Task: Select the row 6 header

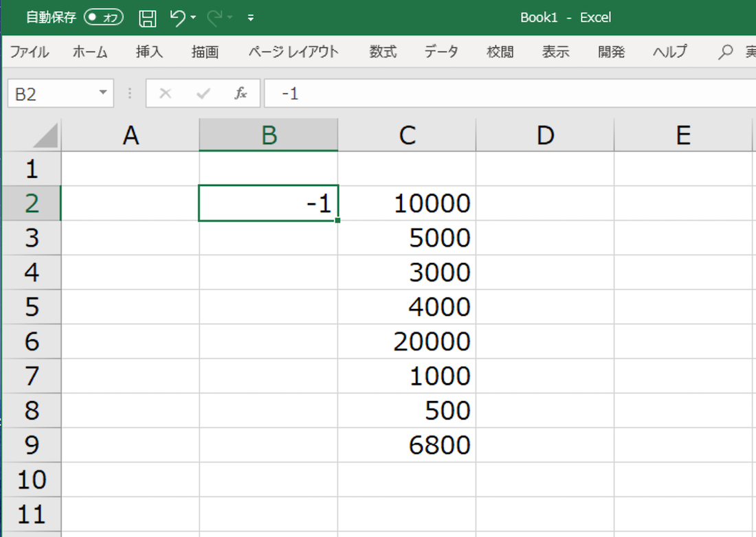Action: pos(31,341)
